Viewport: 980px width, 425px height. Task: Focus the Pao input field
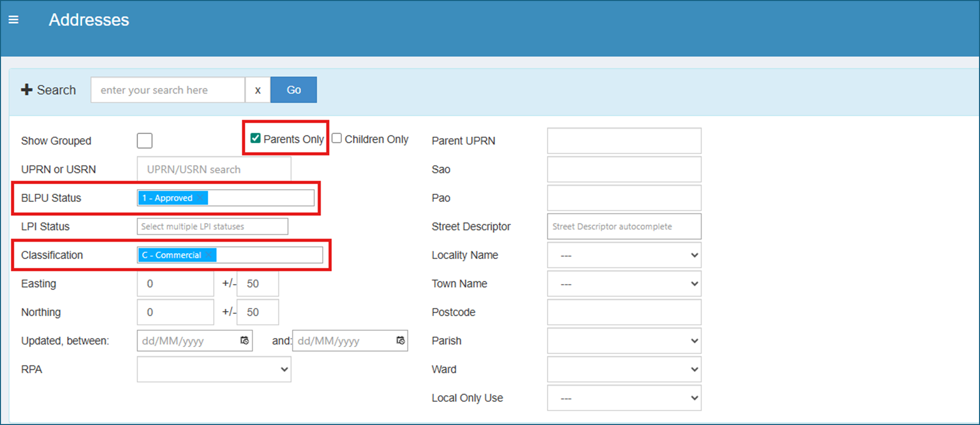(624, 198)
